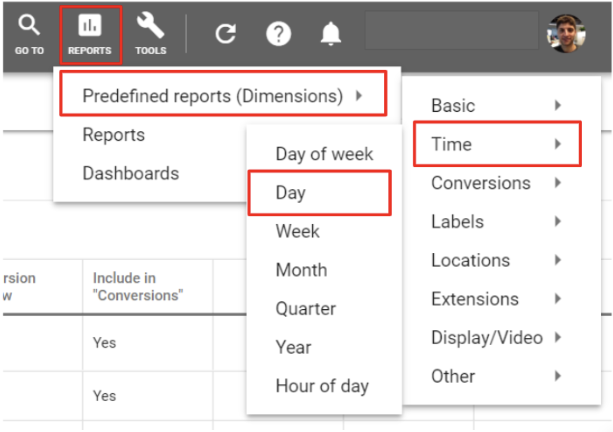Screen dimensions: 613x432
Task: Choose Day of week report
Action: pyautogui.click(x=324, y=154)
